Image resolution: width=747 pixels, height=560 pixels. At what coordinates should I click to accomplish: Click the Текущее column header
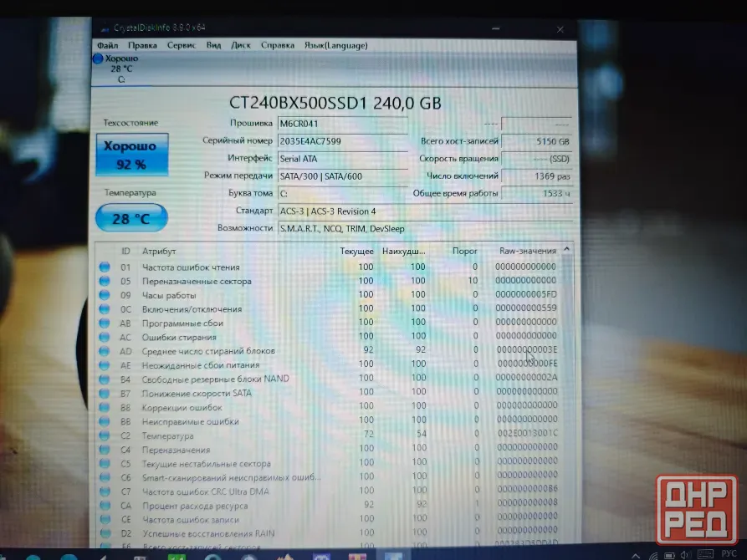point(356,251)
